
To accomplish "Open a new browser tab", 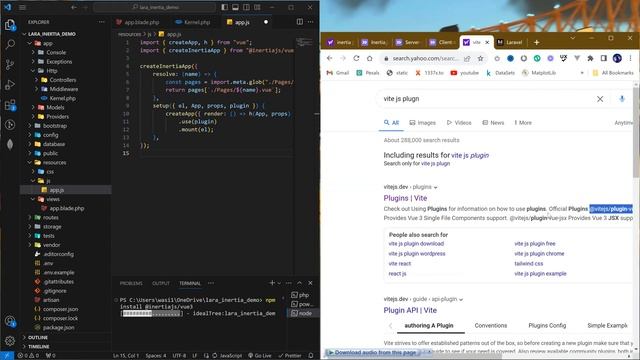I will click(536, 42).
